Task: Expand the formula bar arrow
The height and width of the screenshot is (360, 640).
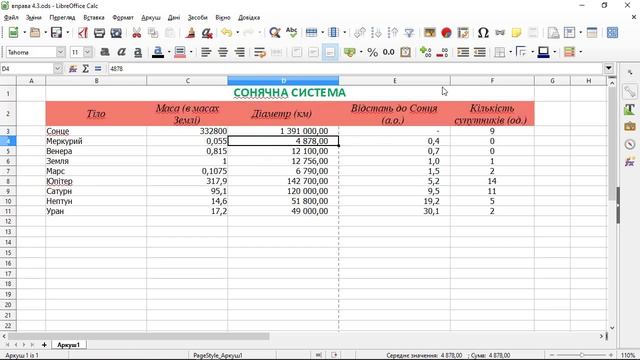Action: 609,69
